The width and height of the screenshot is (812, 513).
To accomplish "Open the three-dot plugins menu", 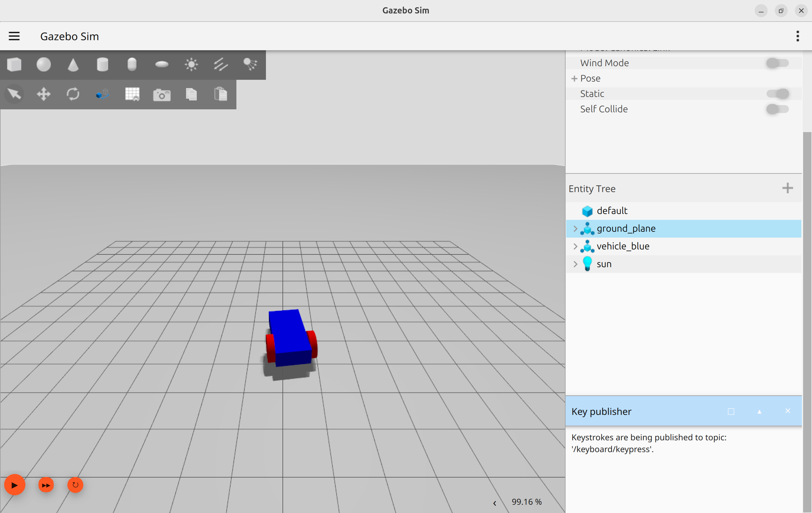I will pos(798,36).
